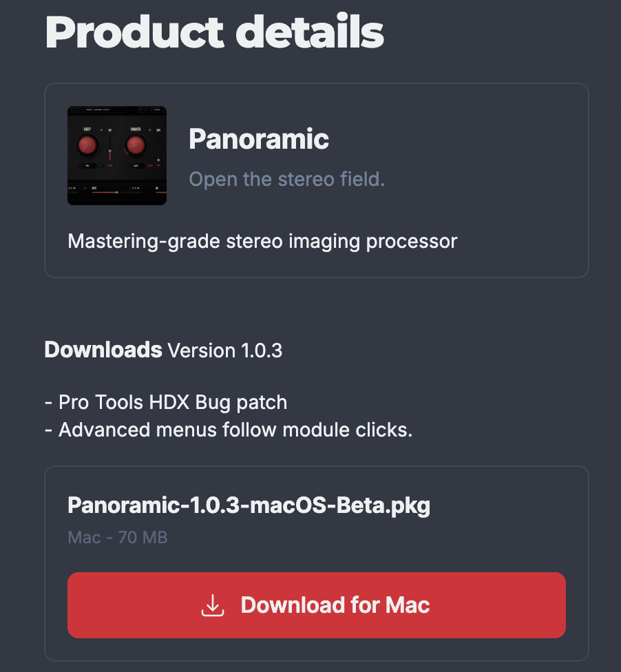Click the Download for Mac button
Viewport: 621px width, 672px height.
click(316, 605)
